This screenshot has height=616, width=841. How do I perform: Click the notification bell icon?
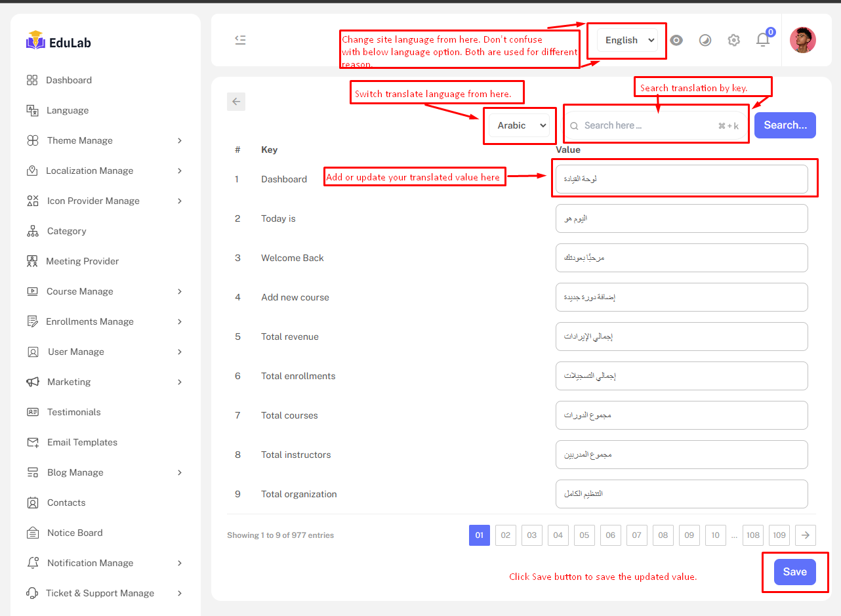[762, 40]
